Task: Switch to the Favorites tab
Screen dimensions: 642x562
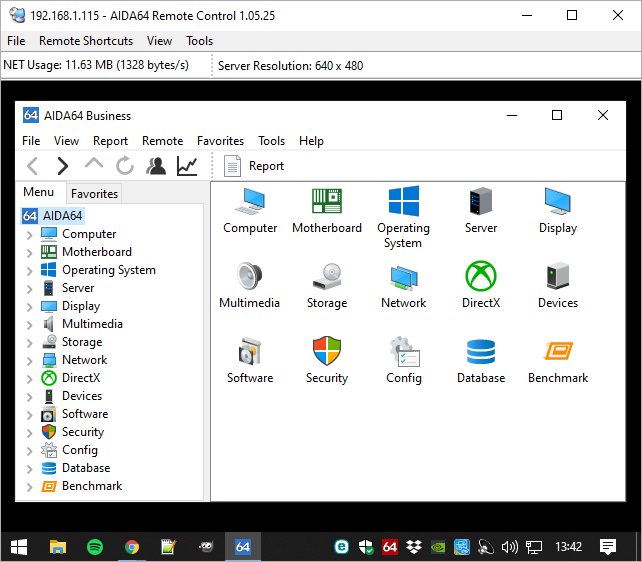Action: click(94, 194)
